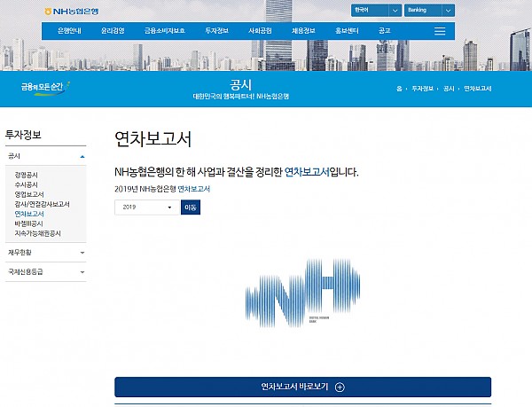Open the hamburger full menu icon
The width and height of the screenshot is (532, 407).
440,31
